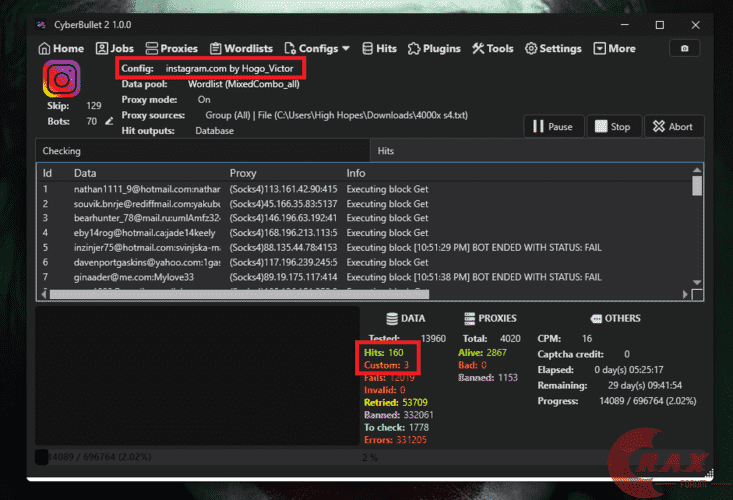Click the Progress '14089 / 696764 (2.02%)' value in OTHERS
This screenshot has width=733, height=500.
coord(647,401)
